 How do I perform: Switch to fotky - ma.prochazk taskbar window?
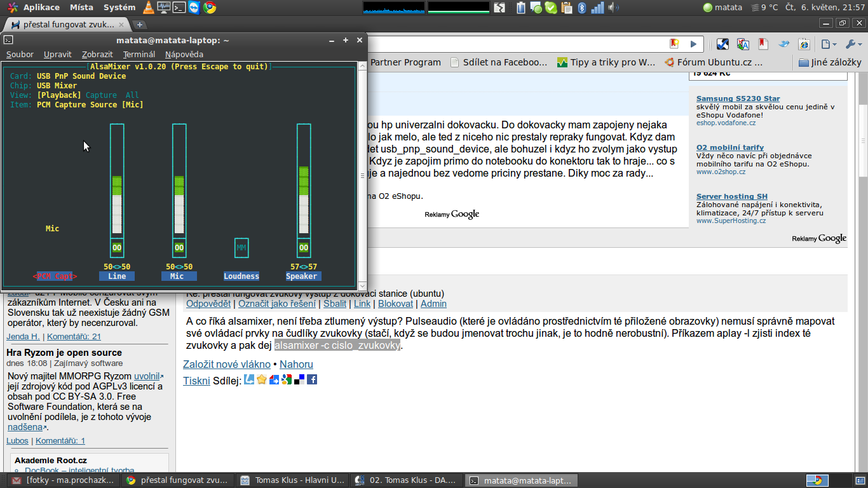63,480
